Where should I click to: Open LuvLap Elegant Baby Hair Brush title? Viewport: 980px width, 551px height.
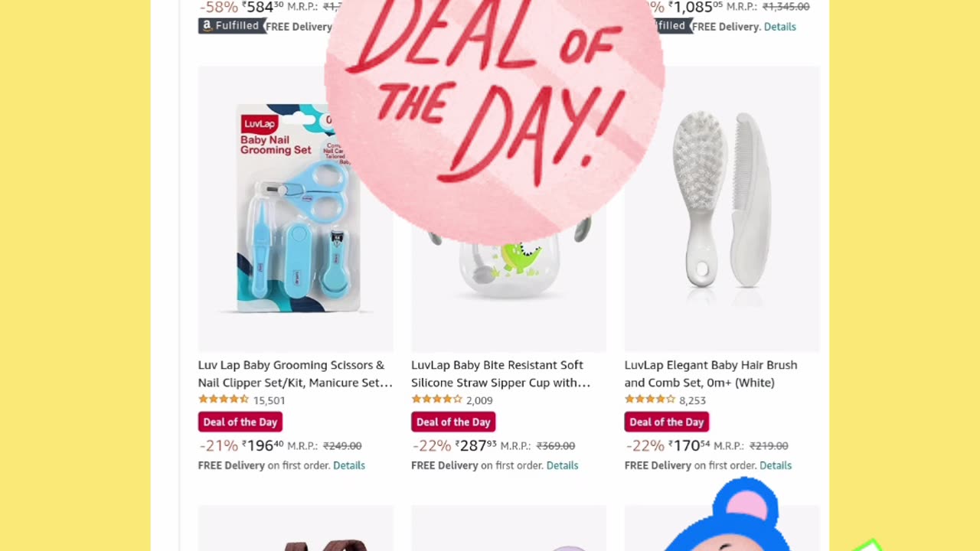pos(710,373)
